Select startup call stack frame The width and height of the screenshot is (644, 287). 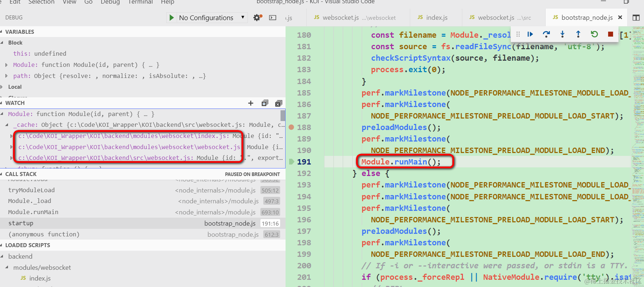pyautogui.click(x=143, y=223)
